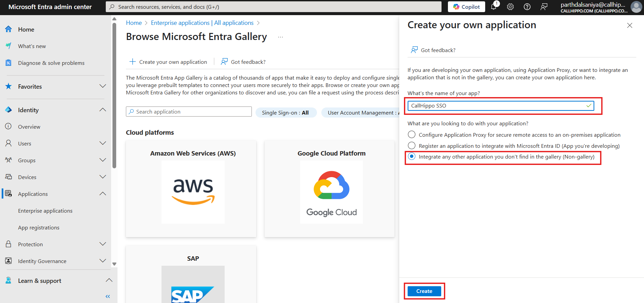Click the Got feedback icon in gallery toolbar

224,62
